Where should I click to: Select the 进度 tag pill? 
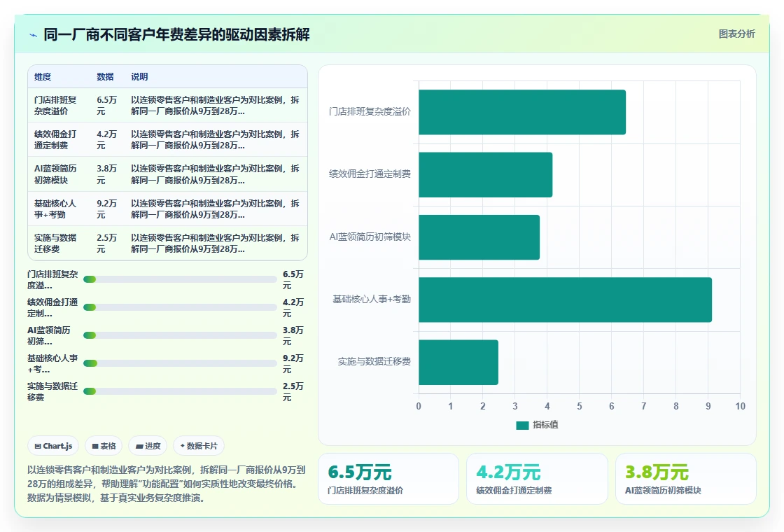148,446
